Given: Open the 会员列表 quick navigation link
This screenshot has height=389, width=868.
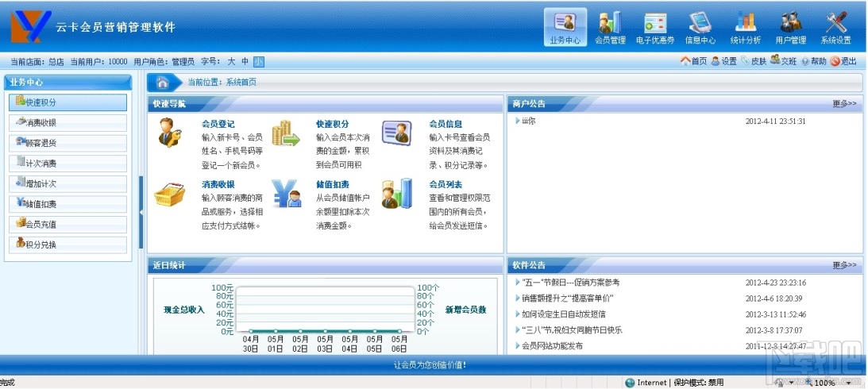Looking at the screenshot, I should [446, 184].
